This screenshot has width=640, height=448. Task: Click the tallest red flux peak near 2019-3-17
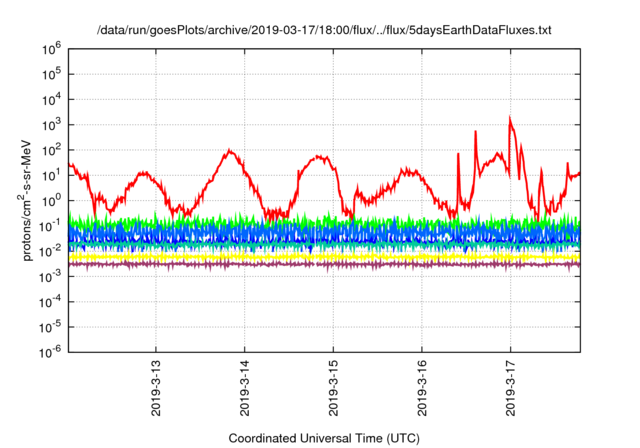point(509,118)
